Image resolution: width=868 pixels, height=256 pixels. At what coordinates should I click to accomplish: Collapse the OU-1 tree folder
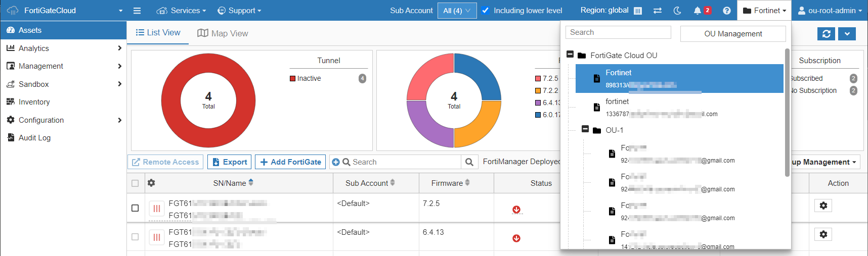click(x=585, y=129)
